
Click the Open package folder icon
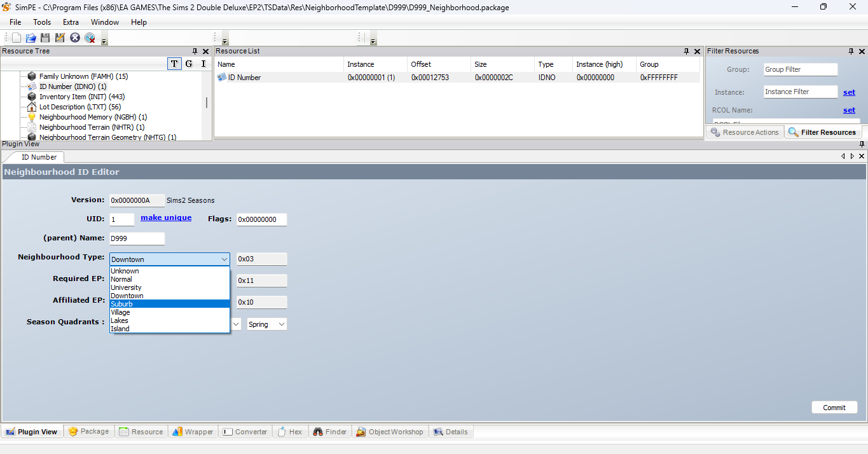click(31, 38)
